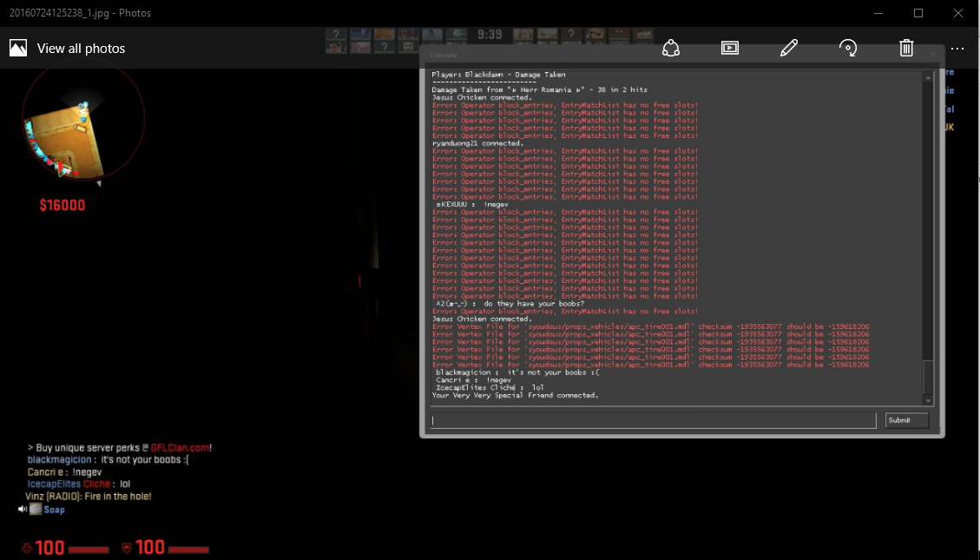Open the three-dot More options menu
This screenshot has height=560, width=980.
click(x=957, y=48)
